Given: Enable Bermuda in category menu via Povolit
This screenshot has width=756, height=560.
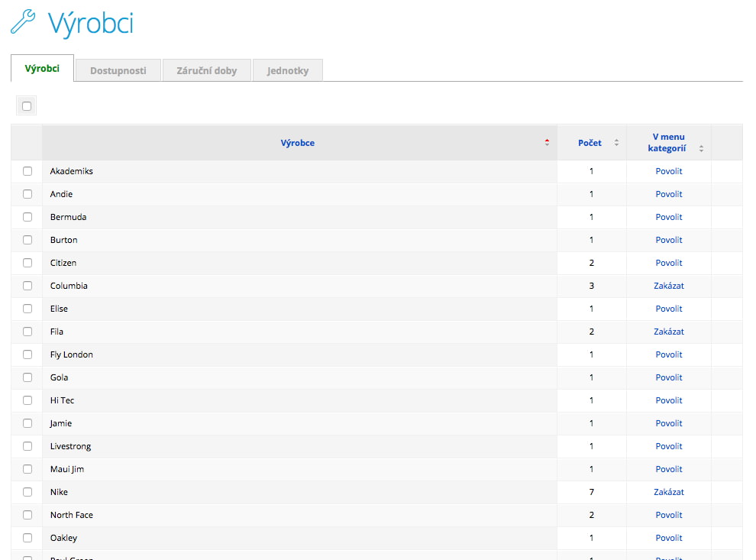Looking at the screenshot, I should click(669, 217).
